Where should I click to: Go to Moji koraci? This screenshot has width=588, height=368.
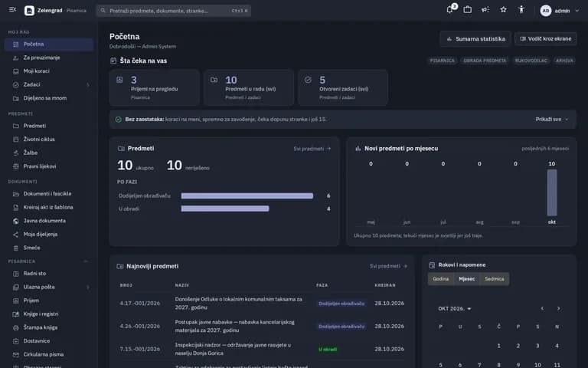coord(49,71)
